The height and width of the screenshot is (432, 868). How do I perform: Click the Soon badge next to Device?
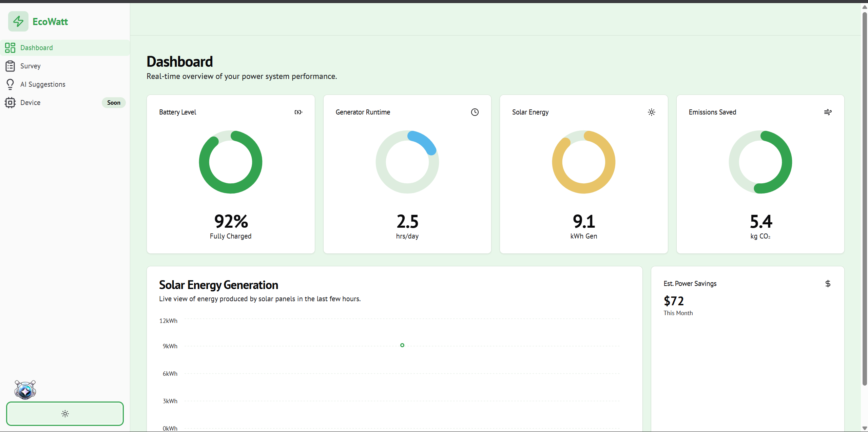[x=114, y=103]
